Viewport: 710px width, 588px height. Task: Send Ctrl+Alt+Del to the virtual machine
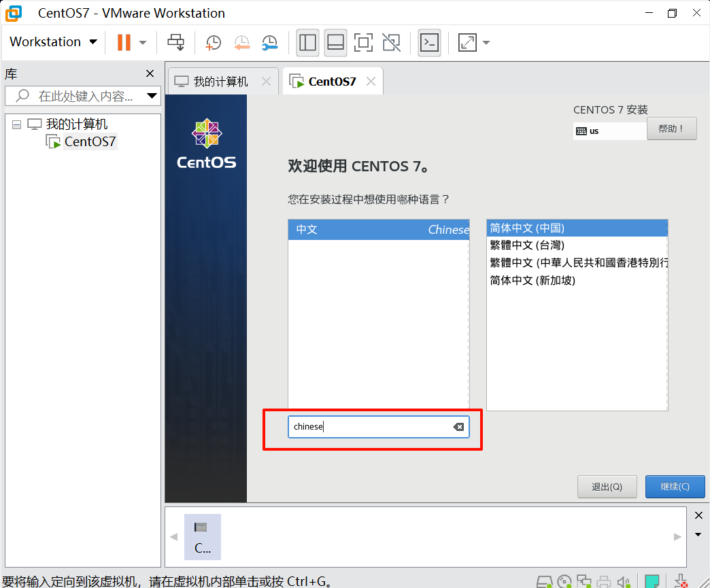point(175,43)
